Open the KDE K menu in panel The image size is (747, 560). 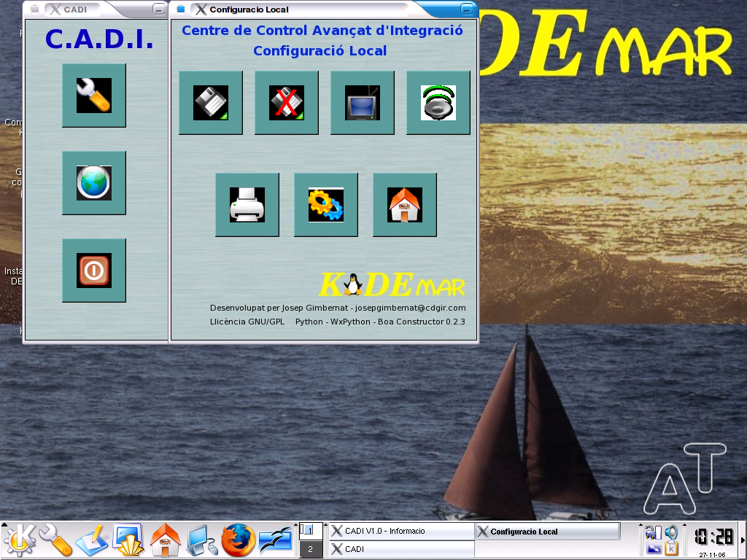[x=20, y=541]
